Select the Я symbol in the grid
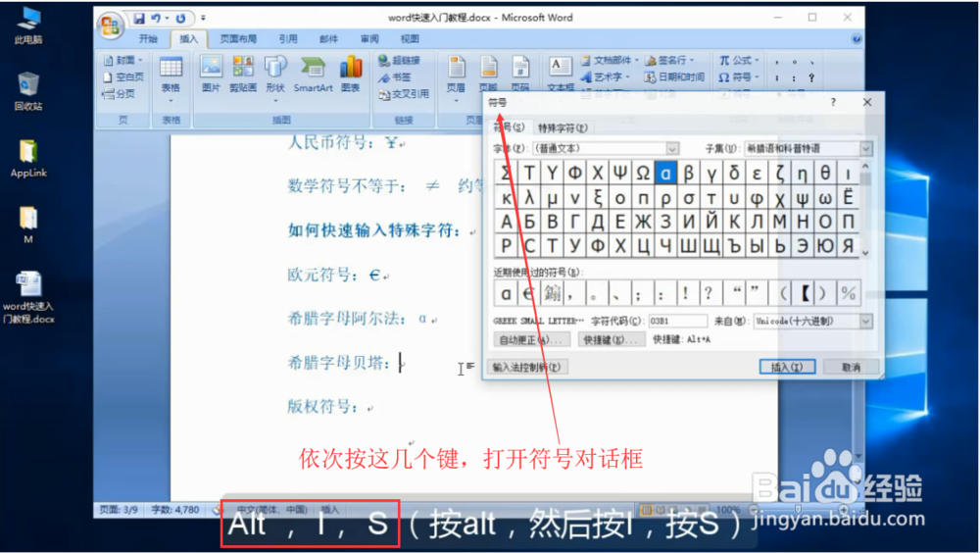The width and height of the screenshot is (980, 553). point(848,245)
